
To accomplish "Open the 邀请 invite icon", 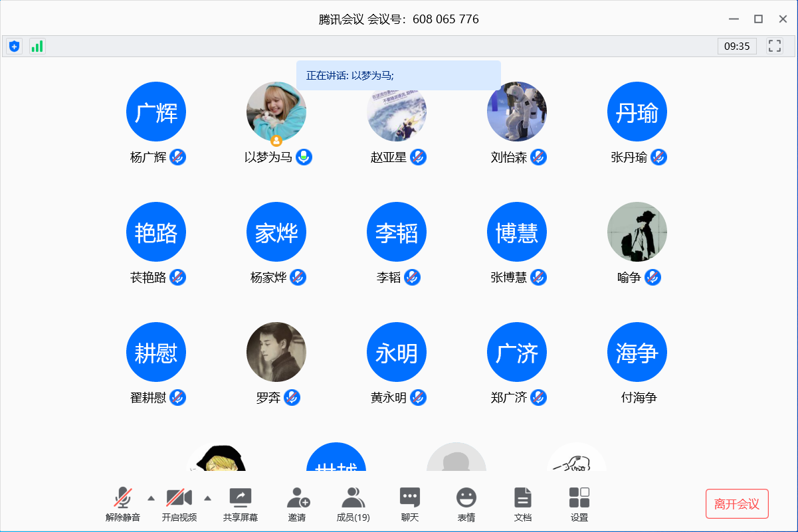I will pyautogui.click(x=298, y=504).
